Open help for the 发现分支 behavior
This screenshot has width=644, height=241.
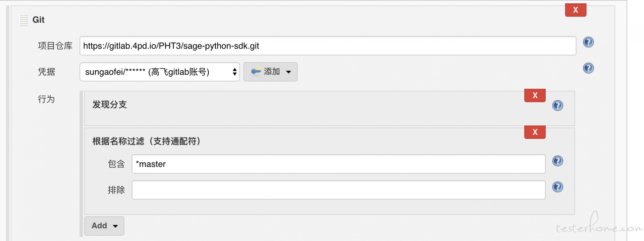pos(557,106)
